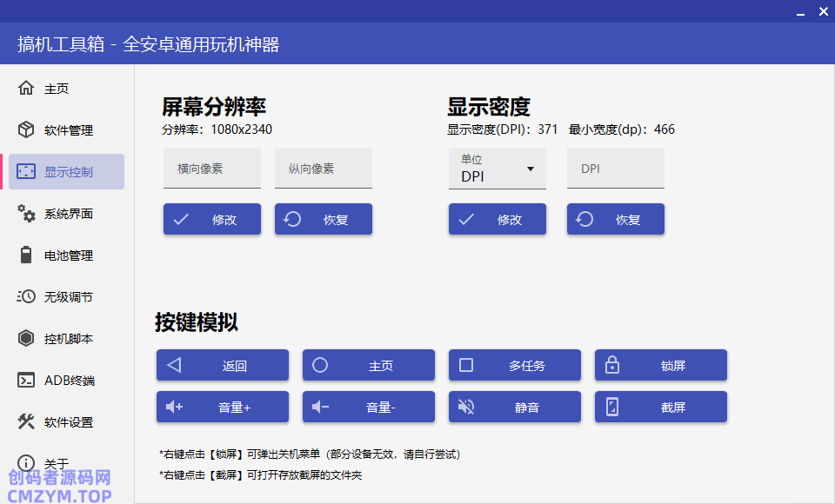Image resolution: width=835 pixels, height=504 pixels.
Task: Click the 无级调节 clock icon
Action: (x=26, y=297)
